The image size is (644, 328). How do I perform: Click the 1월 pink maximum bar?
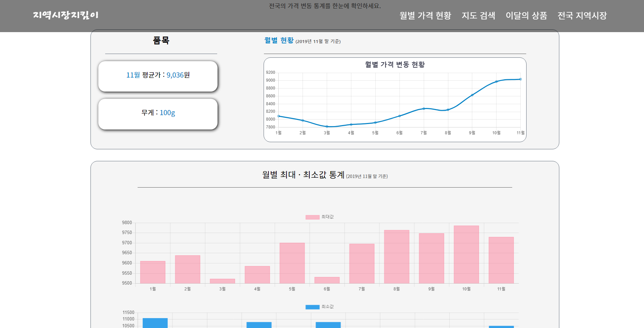click(153, 272)
